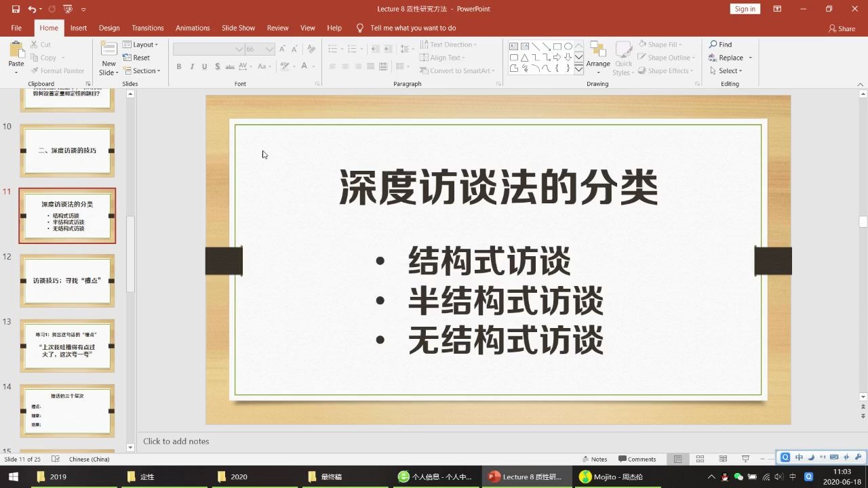Switch to Reading View icon
This screenshot has height=488, width=868.
(x=723, y=459)
